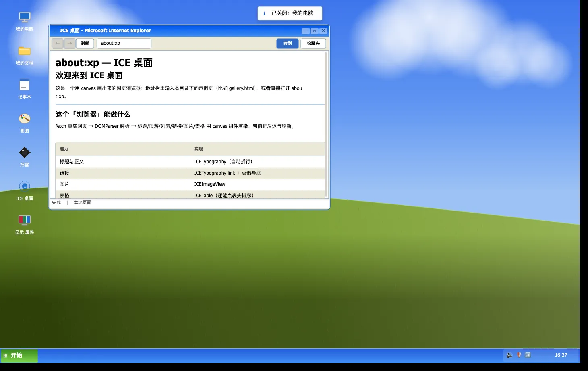Viewport: 588px width, 371px height.
Task: Sort table by the 实现 column header
Action: pyautogui.click(x=258, y=149)
